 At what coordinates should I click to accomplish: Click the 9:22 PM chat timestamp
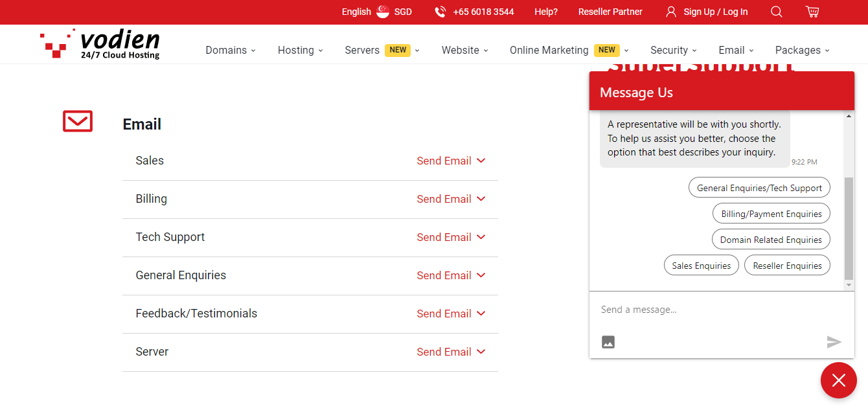[x=804, y=162]
